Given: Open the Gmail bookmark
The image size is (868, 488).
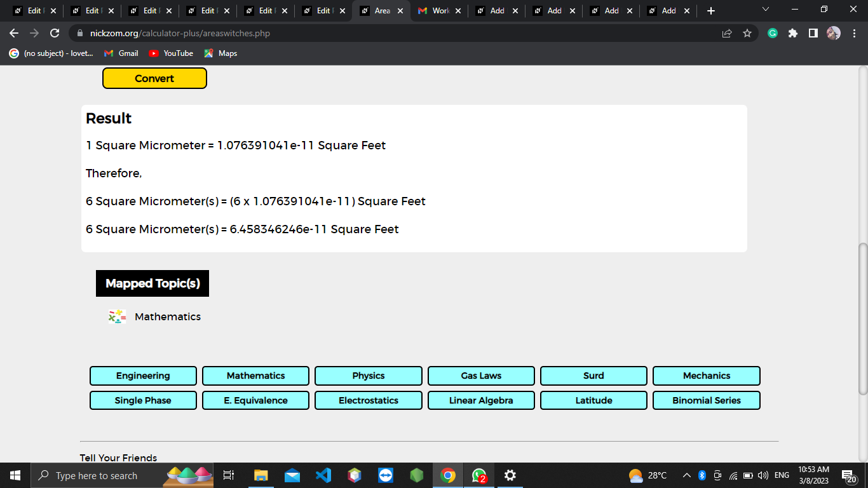Looking at the screenshot, I should [121, 53].
